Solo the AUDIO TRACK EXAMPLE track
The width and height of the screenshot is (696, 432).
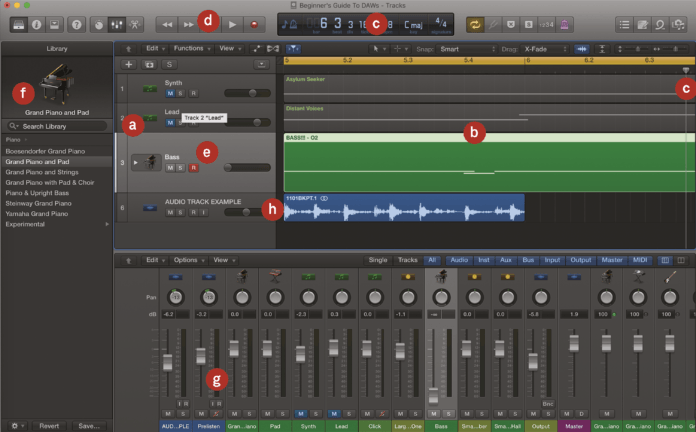(x=181, y=212)
